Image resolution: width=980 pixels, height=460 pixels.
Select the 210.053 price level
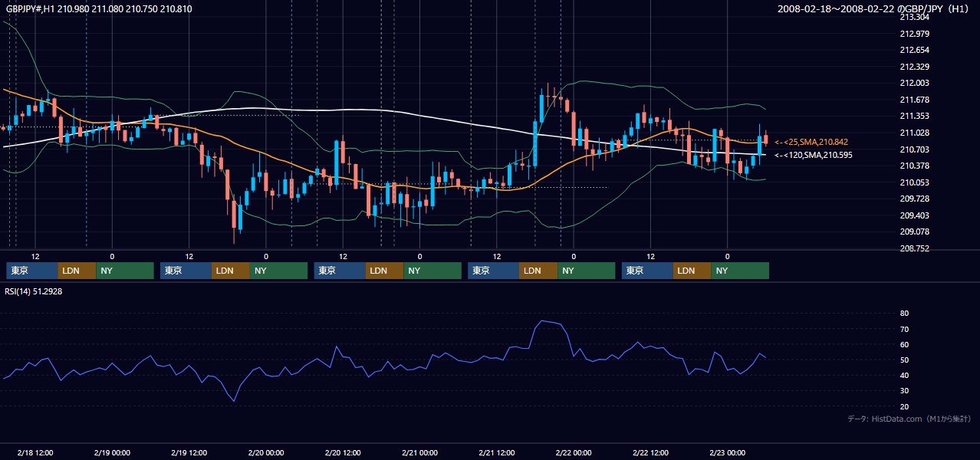pyautogui.click(x=914, y=182)
